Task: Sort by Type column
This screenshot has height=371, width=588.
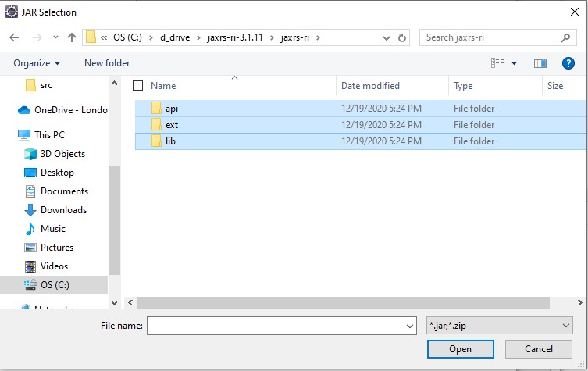Action: pos(463,86)
